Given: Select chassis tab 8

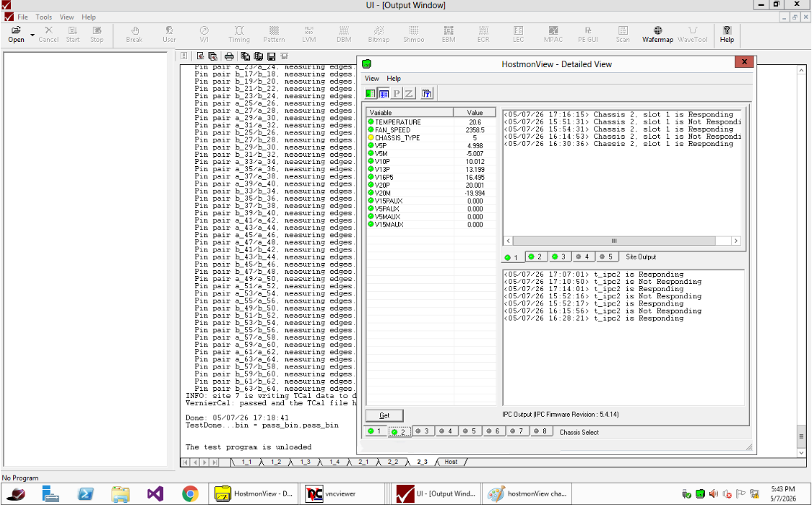Looking at the screenshot, I should (x=541, y=431).
